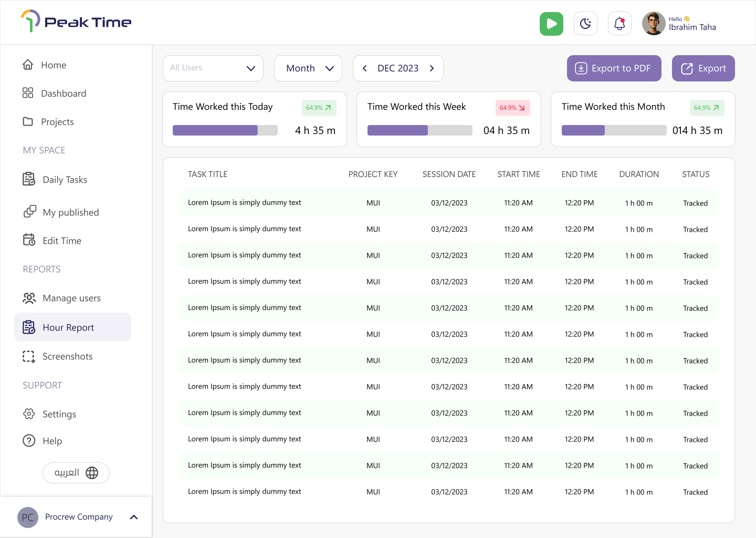Start the green play timer button

[x=551, y=24]
